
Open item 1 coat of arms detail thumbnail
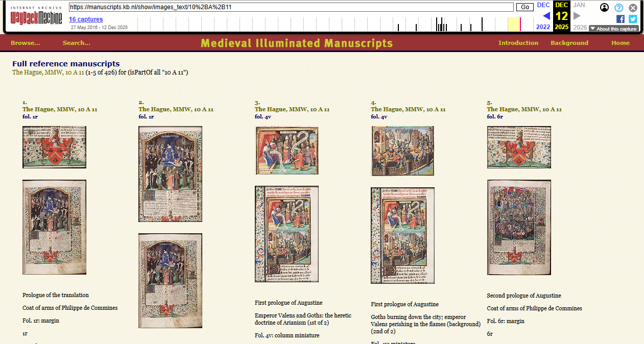[54, 147]
